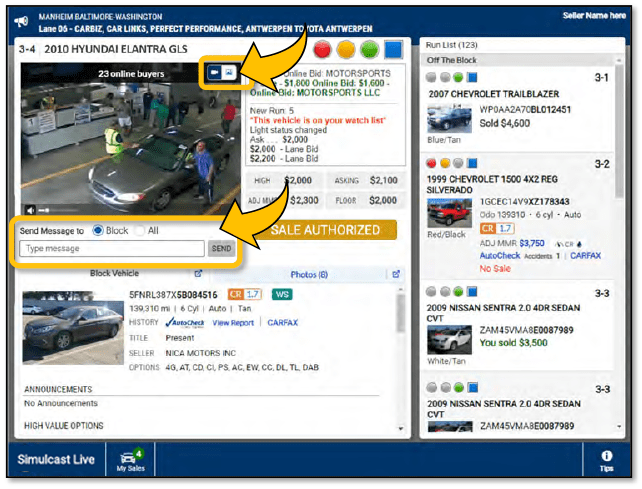Pop out the Block Vehicle panel
This screenshot has height=489, width=642.
pos(198,274)
